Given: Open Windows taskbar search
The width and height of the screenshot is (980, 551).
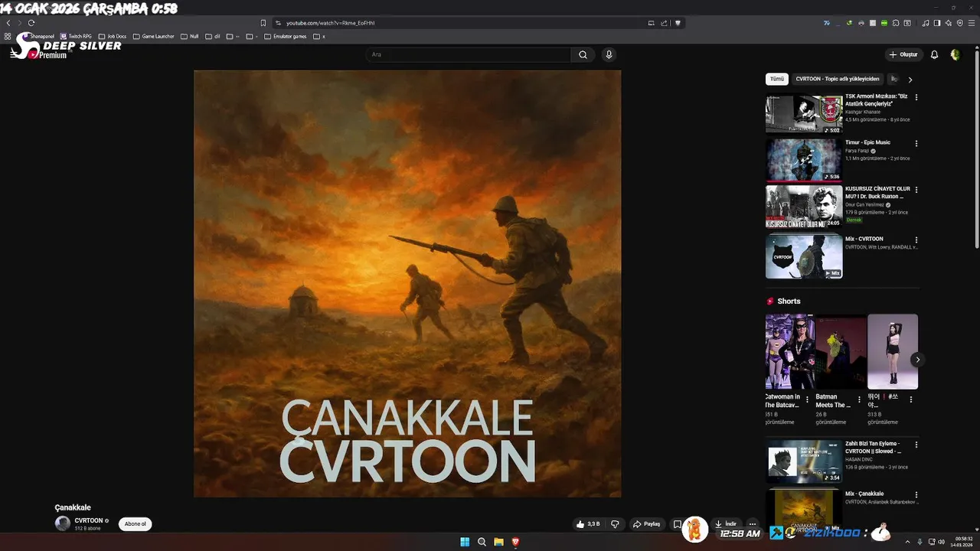Looking at the screenshot, I should [x=482, y=542].
